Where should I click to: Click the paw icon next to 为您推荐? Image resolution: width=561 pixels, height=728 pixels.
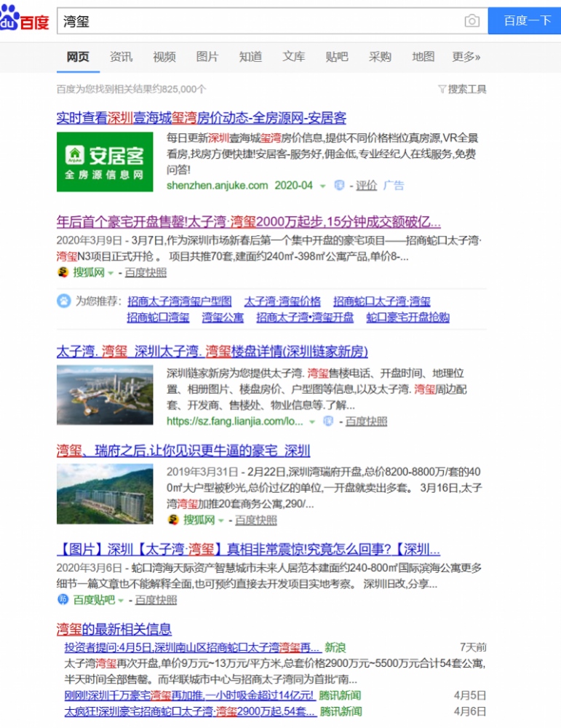coord(64,301)
